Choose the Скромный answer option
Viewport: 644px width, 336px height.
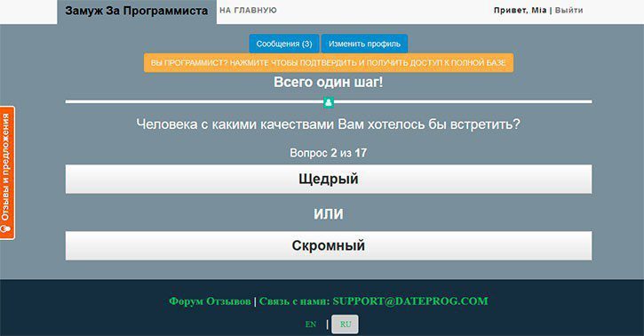pos(329,245)
